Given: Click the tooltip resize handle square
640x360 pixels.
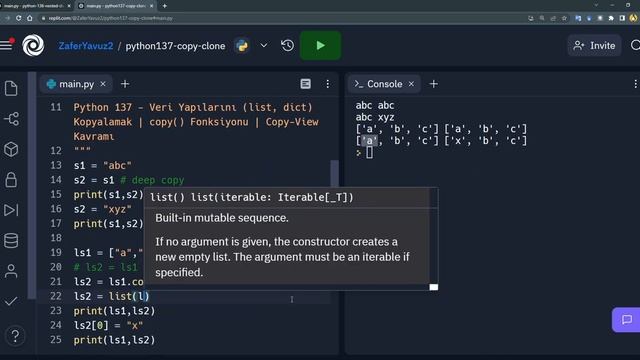Looking at the screenshot, I should (x=433, y=287).
